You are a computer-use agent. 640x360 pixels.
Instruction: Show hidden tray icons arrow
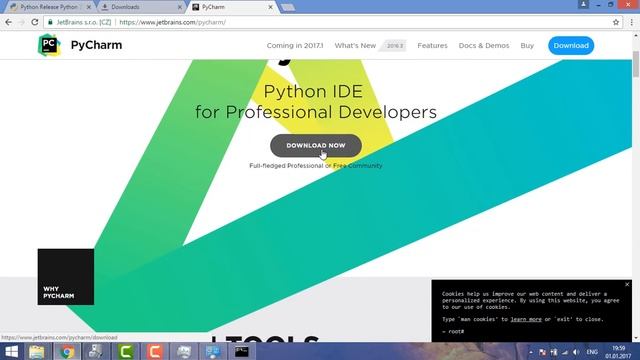(x=531, y=352)
